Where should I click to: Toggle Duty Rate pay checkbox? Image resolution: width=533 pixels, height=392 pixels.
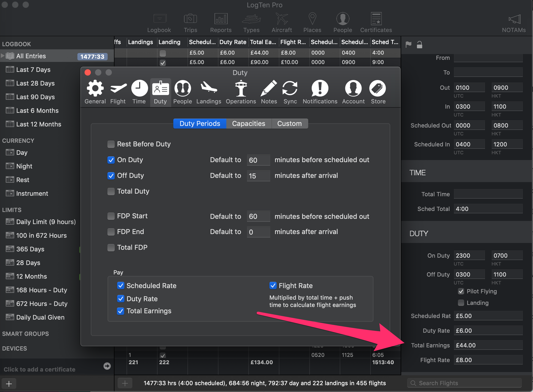click(x=121, y=299)
